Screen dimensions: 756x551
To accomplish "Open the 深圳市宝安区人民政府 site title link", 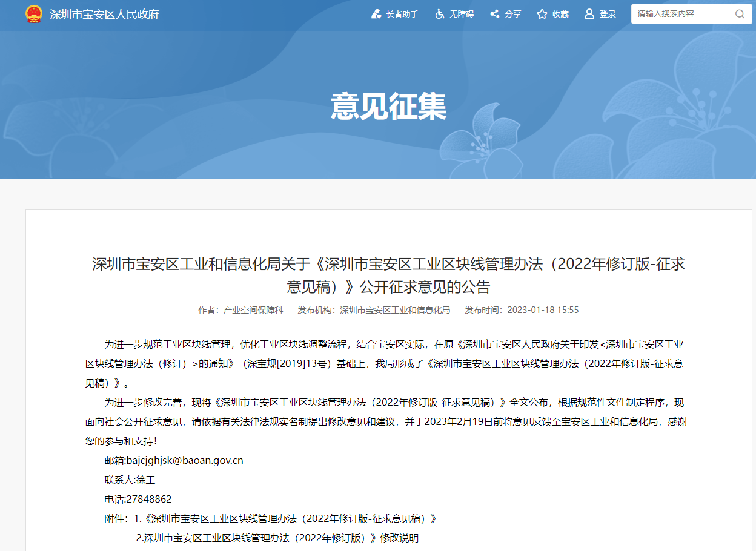I will click(104, 14).
